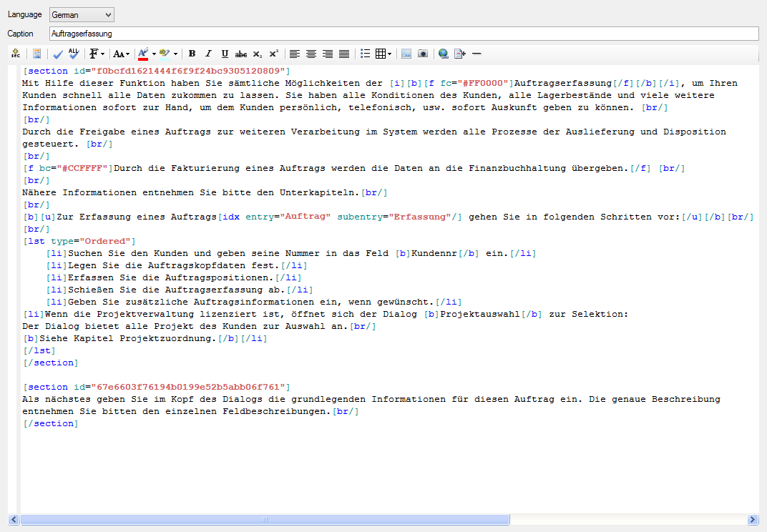Center align the text
This screenshot has width=767, height=532.
pyautogui.click(x=311, y=54)
